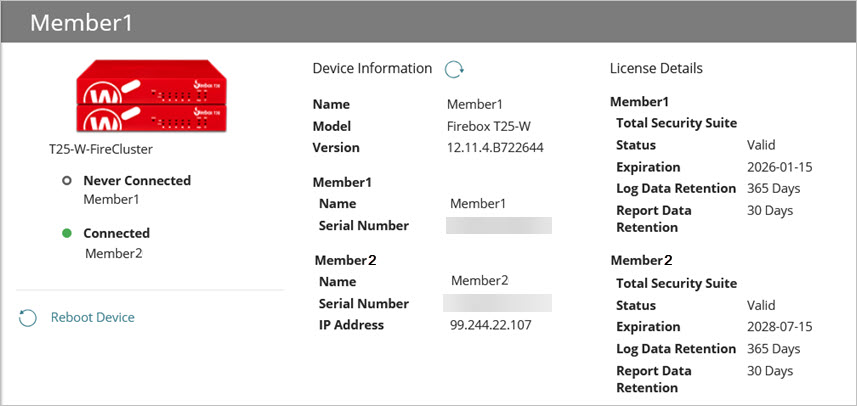
Task: Click the Never Connected status text
Action: coord(137,181)
